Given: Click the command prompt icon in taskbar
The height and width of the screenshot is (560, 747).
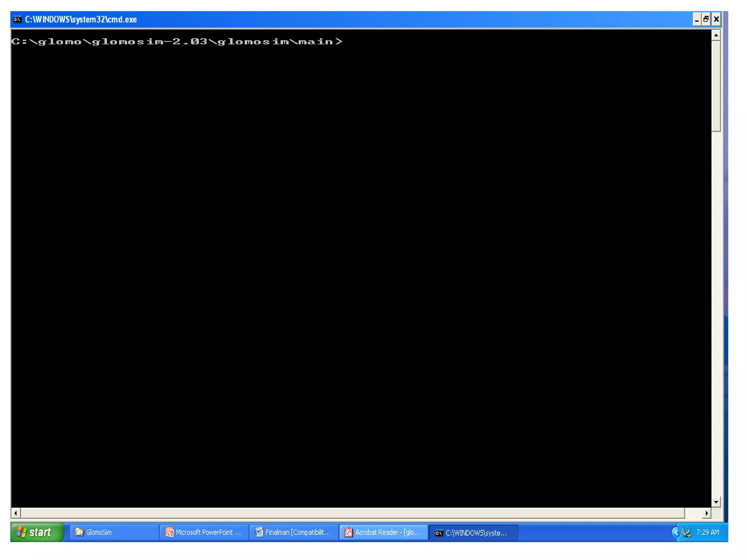Looking at the screenshot, I should 439,533.
